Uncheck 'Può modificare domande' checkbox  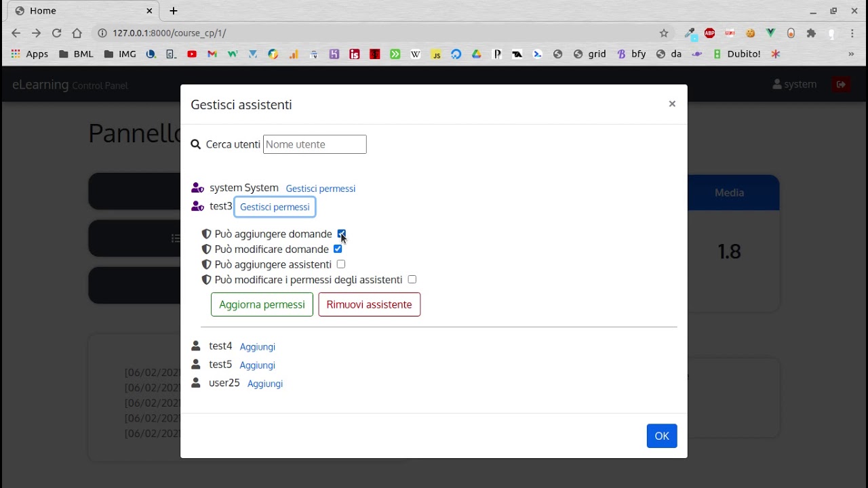[x=338, y=249]
